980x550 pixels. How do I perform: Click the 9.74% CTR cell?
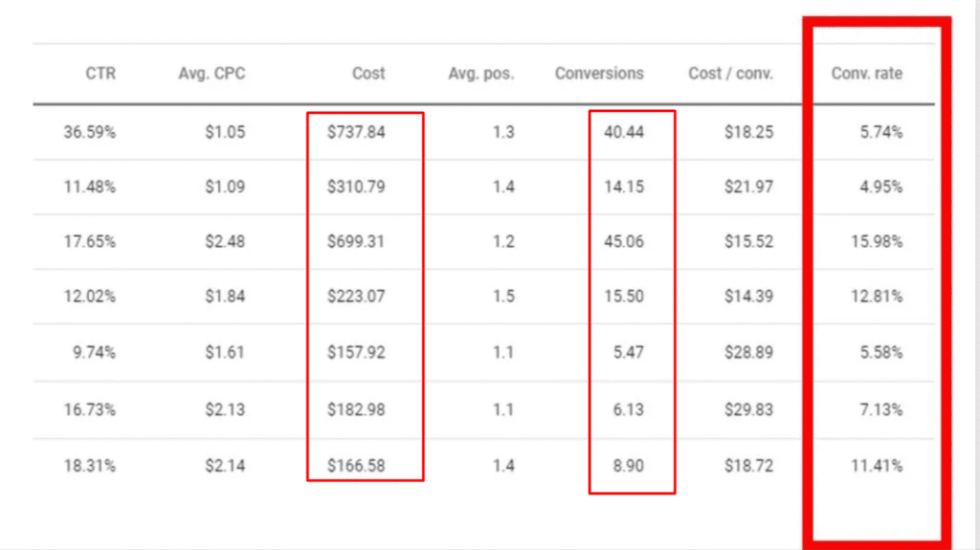94,352
